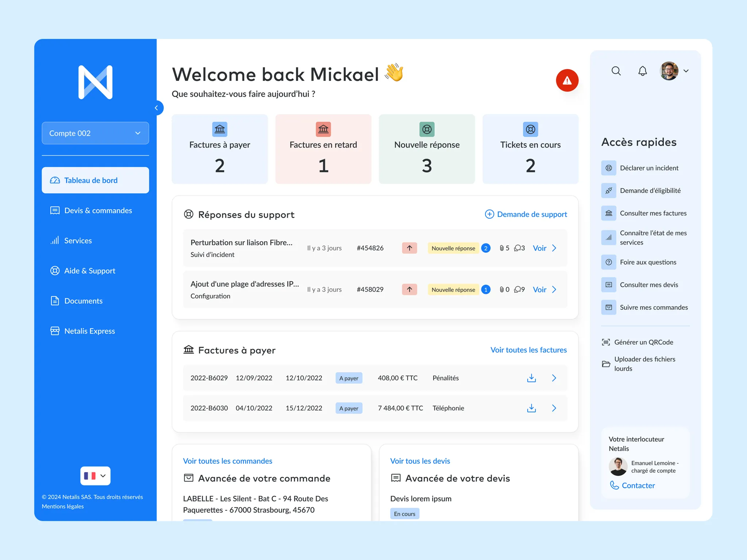Click the Uploader des fichiers lourds folder icon
Screen dimensions: 747x560
coord(606,364)
